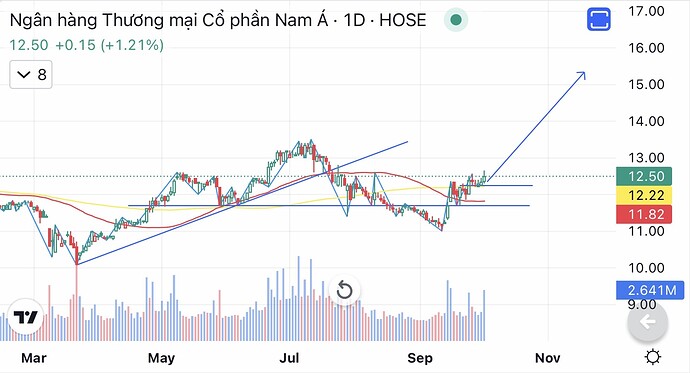Click the circular reset chart arrow

(344, 290)
